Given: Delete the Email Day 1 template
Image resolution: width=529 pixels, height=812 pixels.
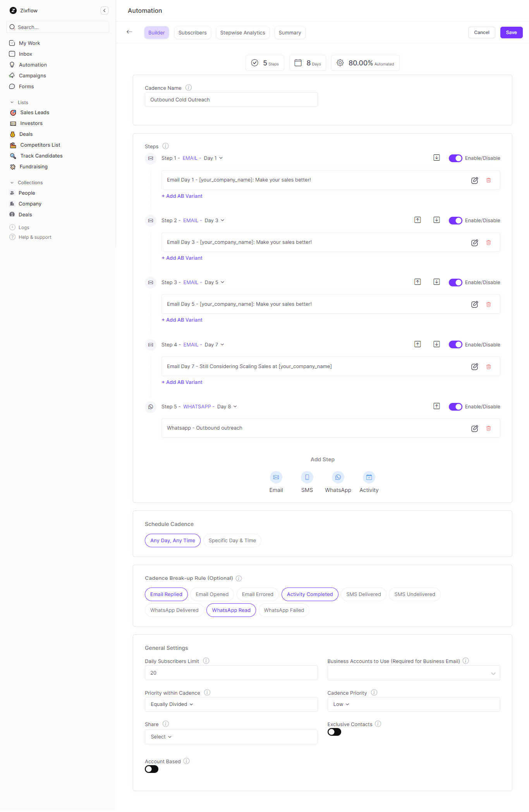Looking at the screenshot, I should 488,180.
